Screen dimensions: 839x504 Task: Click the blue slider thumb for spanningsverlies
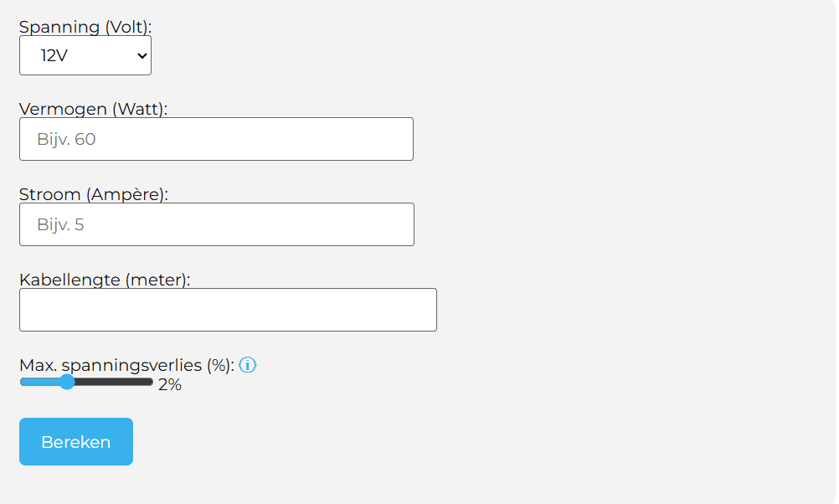click(67, 382)
